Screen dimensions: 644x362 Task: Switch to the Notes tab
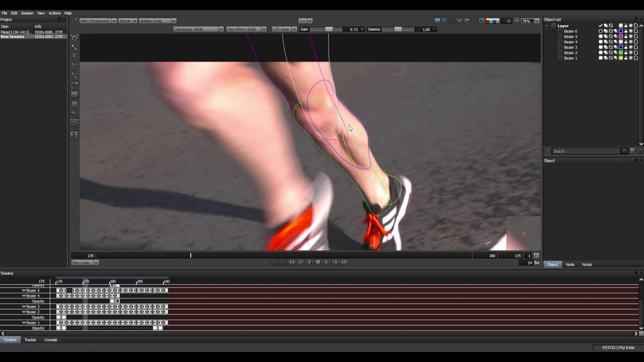coord(587,264)
